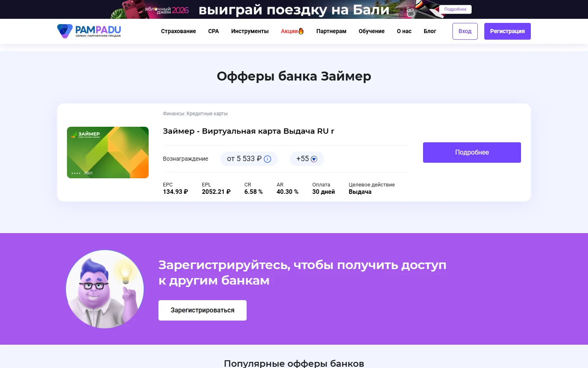
Task: Click the Займер green card thumbnail
Action: 108,153
